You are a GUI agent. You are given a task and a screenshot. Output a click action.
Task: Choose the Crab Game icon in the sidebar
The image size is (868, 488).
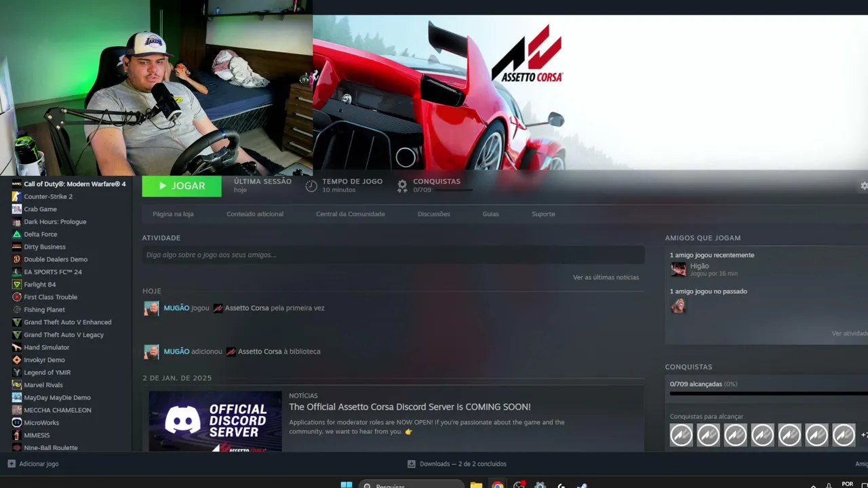pyautogui.click(x=17, y=209)
